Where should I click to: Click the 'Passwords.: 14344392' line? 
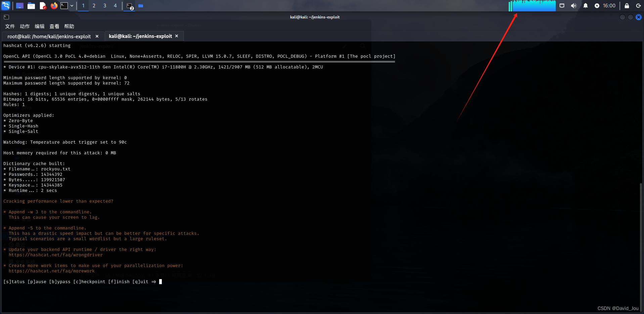click(33, 174)
